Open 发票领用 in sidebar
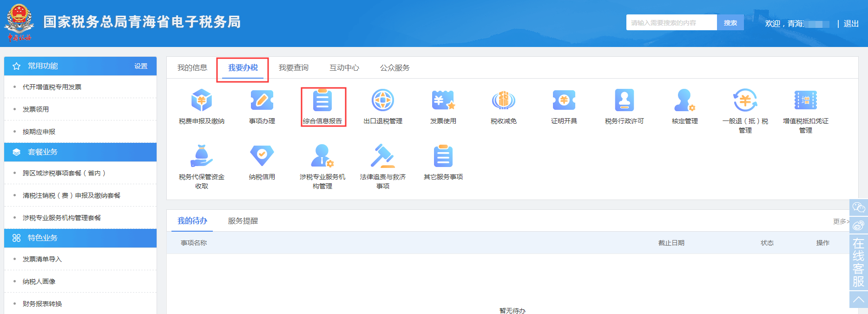Image resolution: width=868 pixels, height=314 pixels. 36,109
